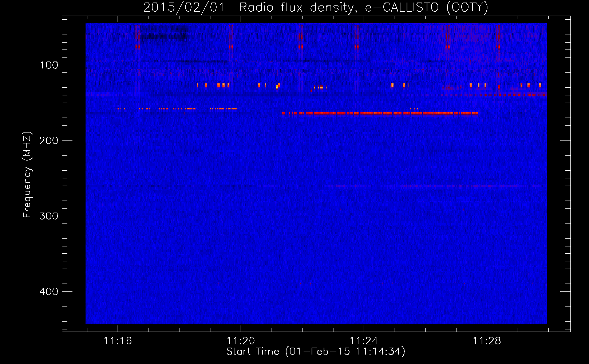Click the 11:24 time tick label
Image resolution: width=589 pixels, height=364 pixels.
tap(364, 341)
